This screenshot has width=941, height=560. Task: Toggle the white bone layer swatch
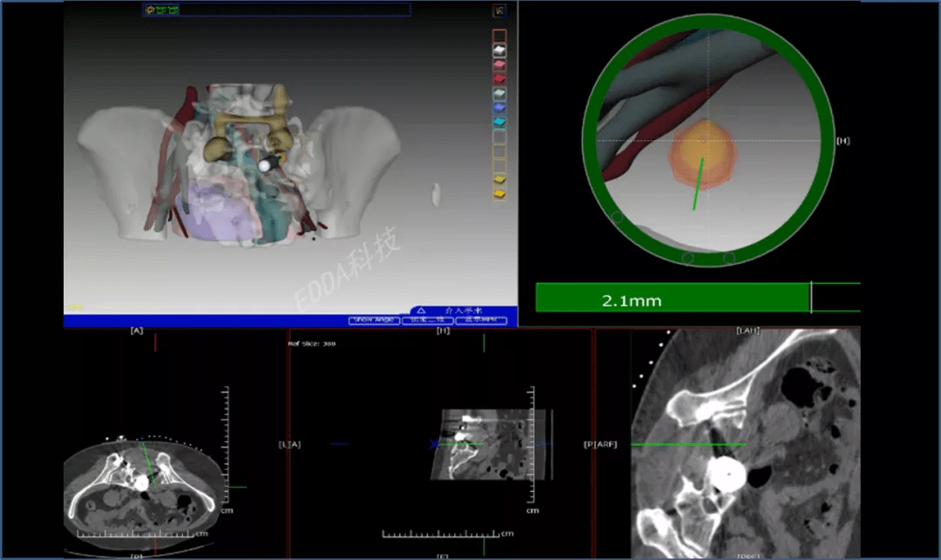tap(499, 51)
